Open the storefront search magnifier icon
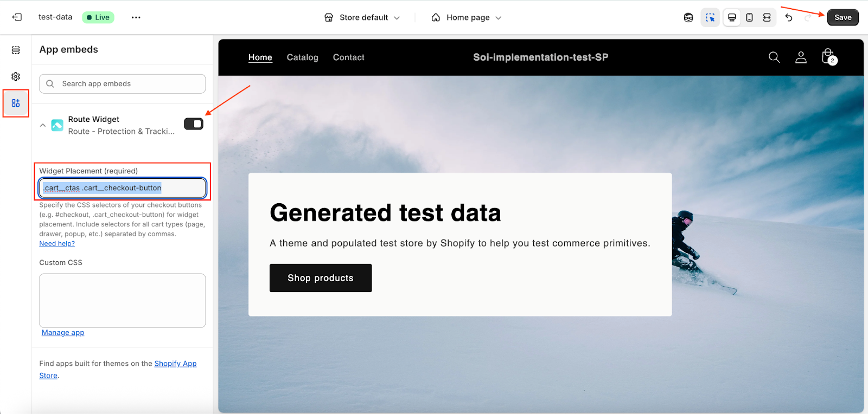Screen dimensions: 868x414 click(774, 57)
